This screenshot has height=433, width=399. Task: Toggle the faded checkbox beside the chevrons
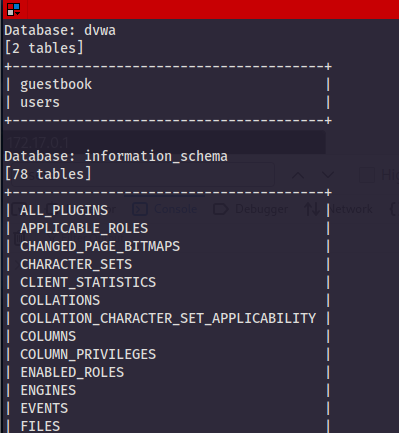[x=367, y=175]
